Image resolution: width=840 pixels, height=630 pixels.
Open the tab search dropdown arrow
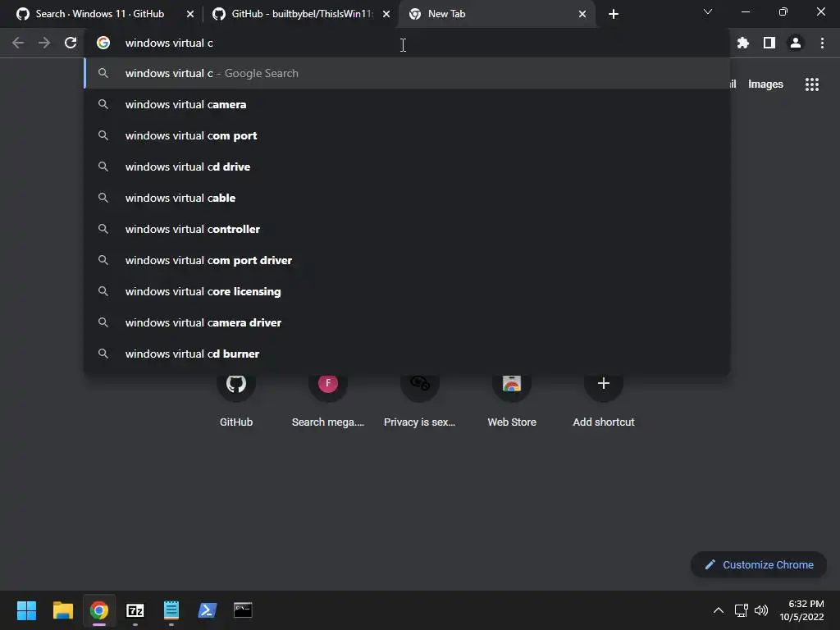point(708,11)
